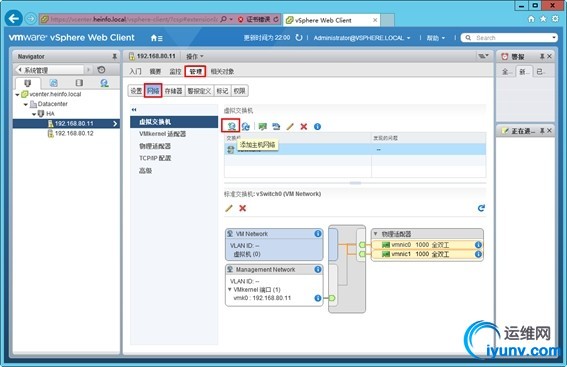The image size is (567, 367).
Task: Open navigator history clock icon
Action: pyautogui.click(x=102, y=69)
